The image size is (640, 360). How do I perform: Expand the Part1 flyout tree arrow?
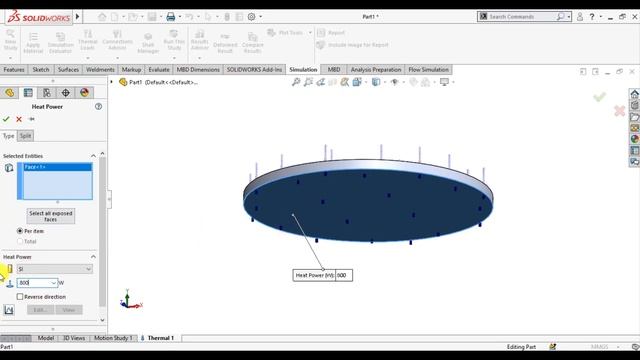111,82
